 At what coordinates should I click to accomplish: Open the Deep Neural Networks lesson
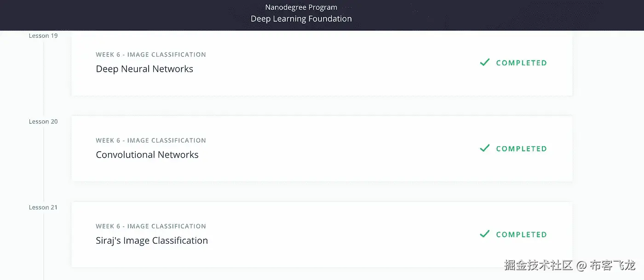click(x=144, y=69)
